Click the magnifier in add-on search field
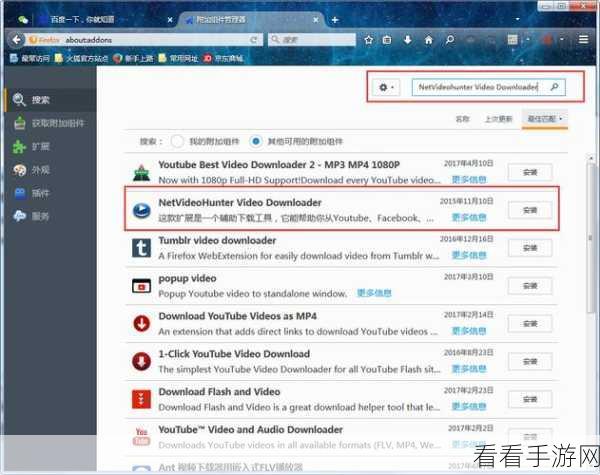Viewport: 600px width, 475px height. click(554, 87)
